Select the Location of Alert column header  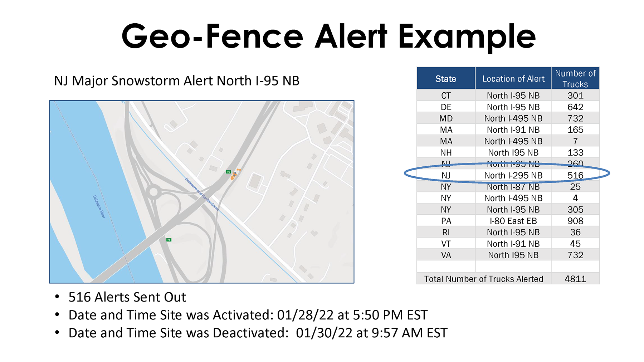pyautogui.click(x=513, y=78)
